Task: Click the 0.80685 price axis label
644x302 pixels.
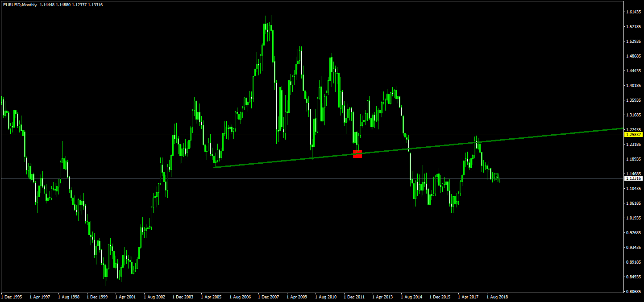Action: pyautogui.click(x=634, y=292)
